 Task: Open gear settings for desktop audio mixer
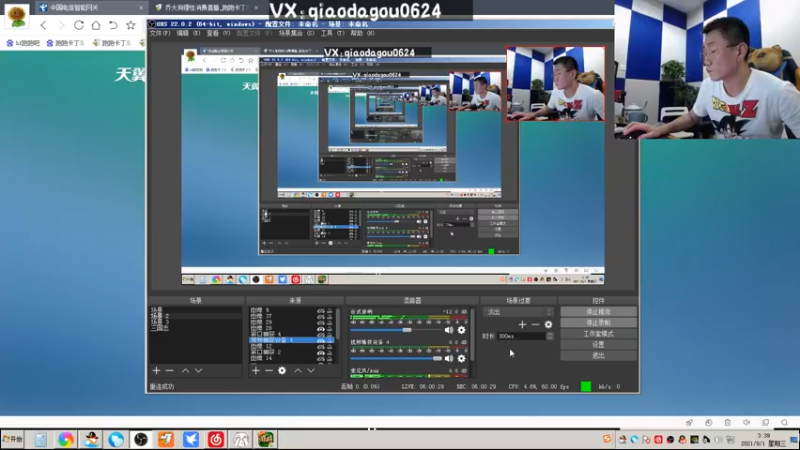tap(461, 330)
